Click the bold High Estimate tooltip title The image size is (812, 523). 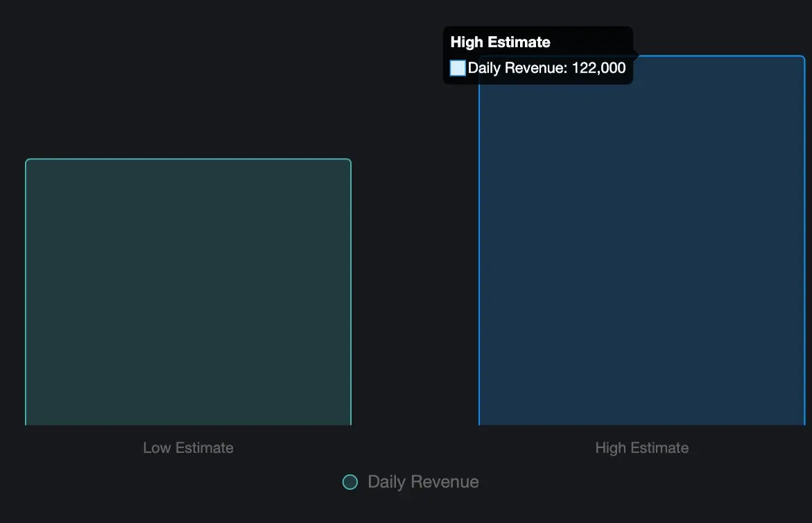(500, 42)
